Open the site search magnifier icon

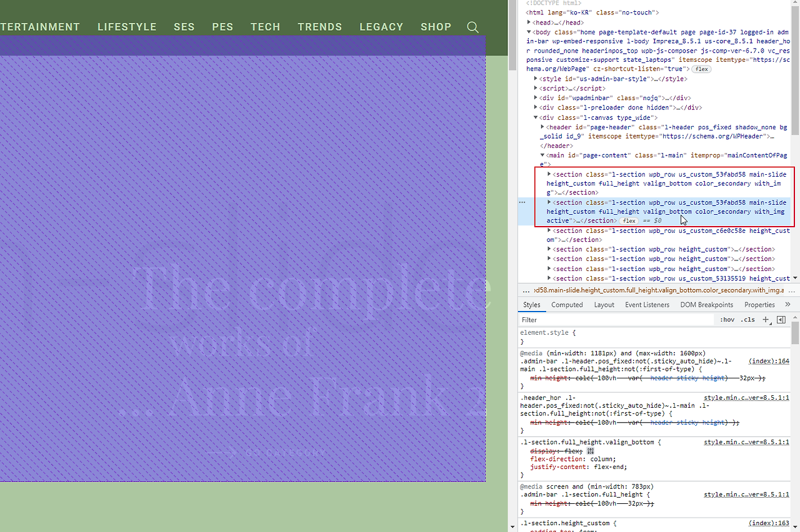pos(472,27)
